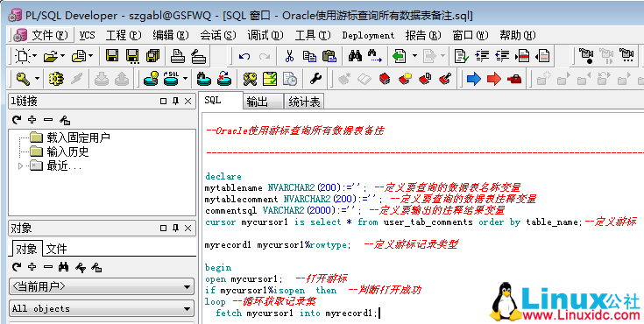Click the binoculars-over-database toolbar icon

coord(204,79)
